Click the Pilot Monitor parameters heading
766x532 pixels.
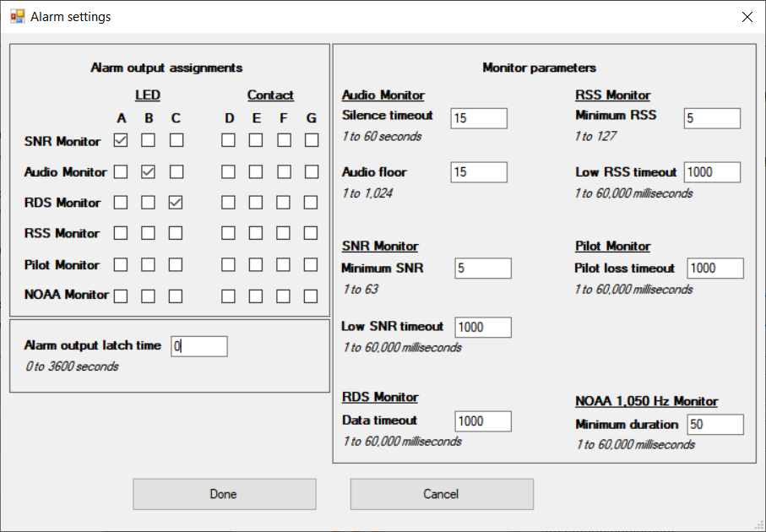coord(612,247)
